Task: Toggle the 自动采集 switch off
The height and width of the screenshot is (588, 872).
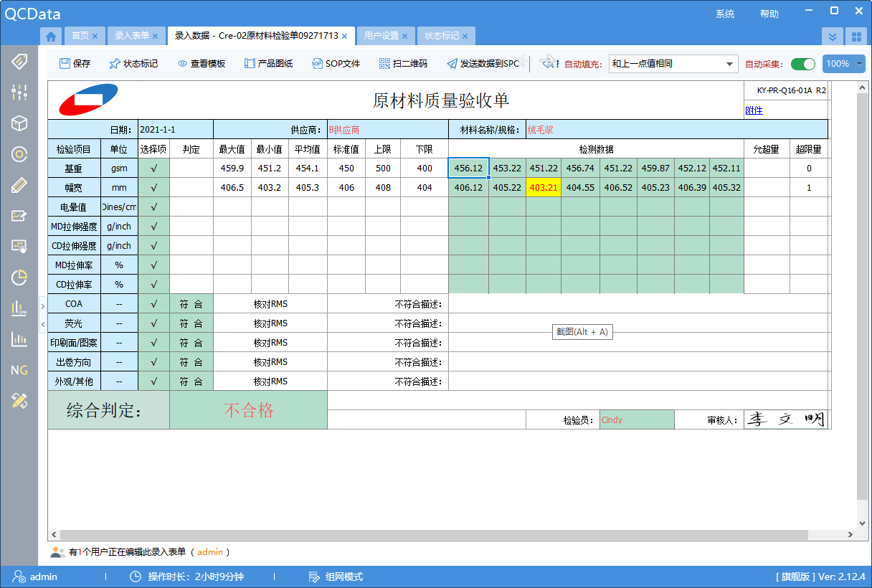Action: tap(802, 63)
